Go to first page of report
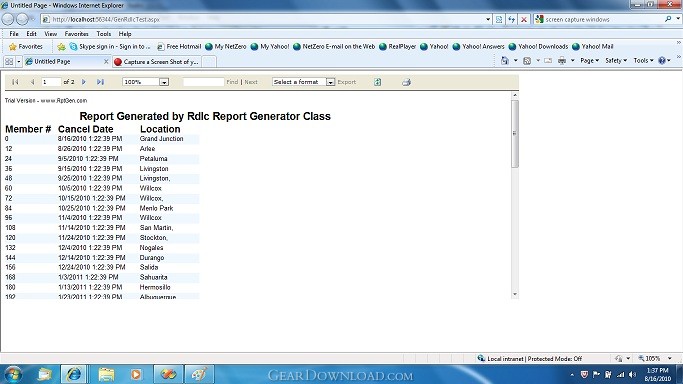 point(15,82)
